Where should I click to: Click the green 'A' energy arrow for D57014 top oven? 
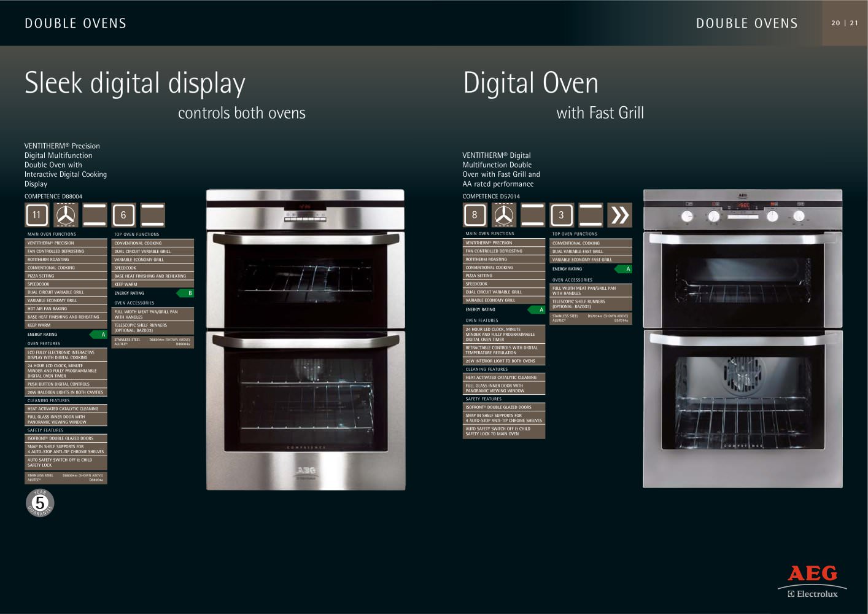pos(624,269)
